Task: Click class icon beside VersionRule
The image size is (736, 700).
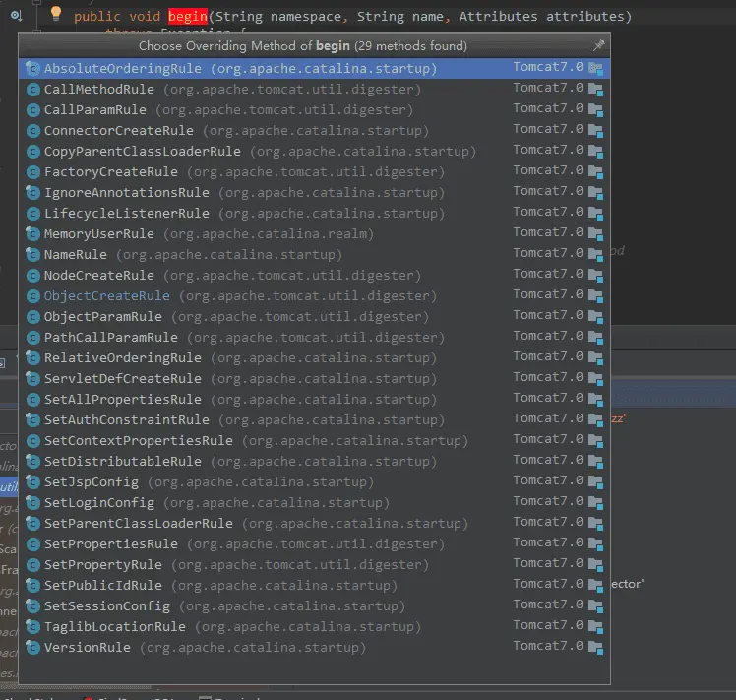Action: (x=32, y=648)
